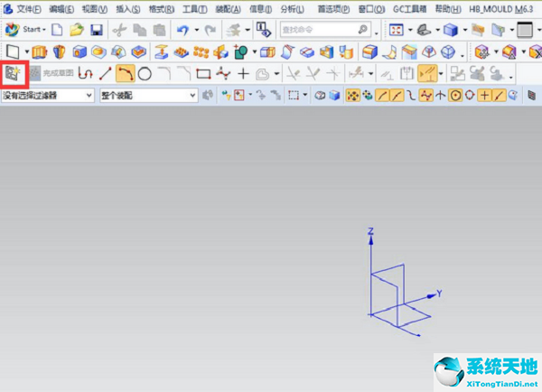Open the 插入(S) menu
This screenshot has height=392, width=542.
click(128, 9)
